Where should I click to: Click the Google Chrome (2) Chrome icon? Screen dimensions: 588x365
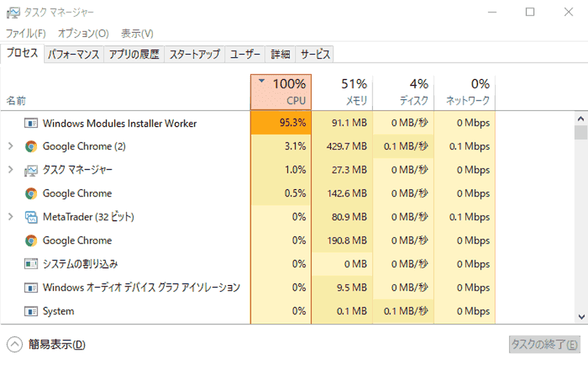31,147
